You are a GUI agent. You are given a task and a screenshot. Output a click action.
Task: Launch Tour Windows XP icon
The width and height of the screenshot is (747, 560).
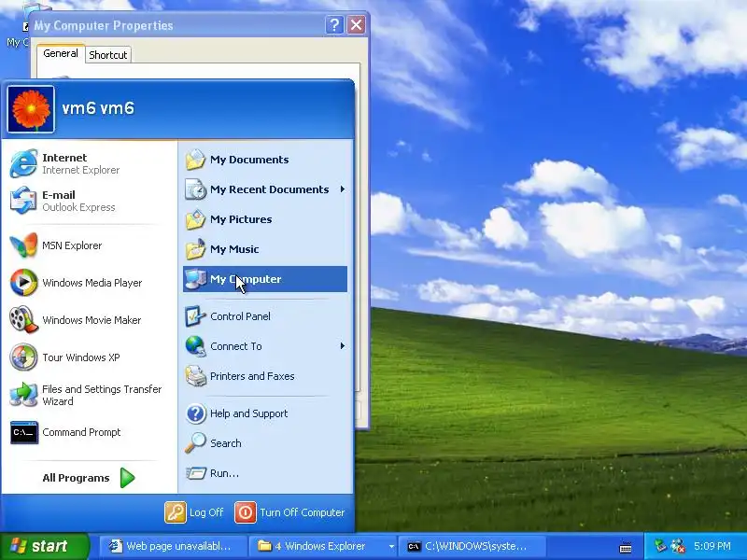point(23,357)
